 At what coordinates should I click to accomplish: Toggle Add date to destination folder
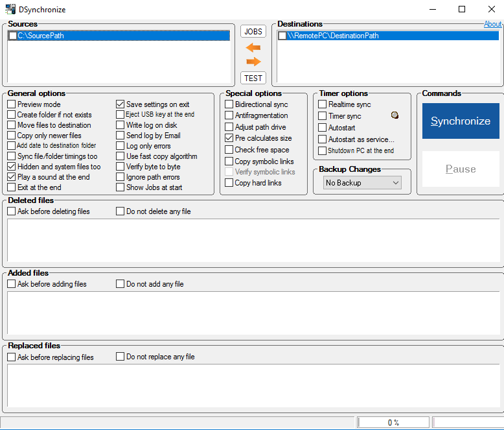[x=11, y=145]
